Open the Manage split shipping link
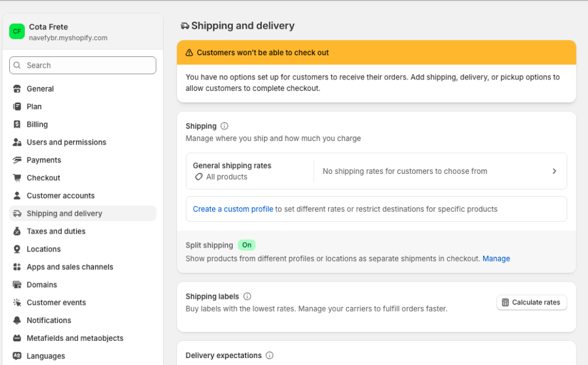Image resolution: width=588 pixels, height=365 pixels. click(x=496, y=258)
